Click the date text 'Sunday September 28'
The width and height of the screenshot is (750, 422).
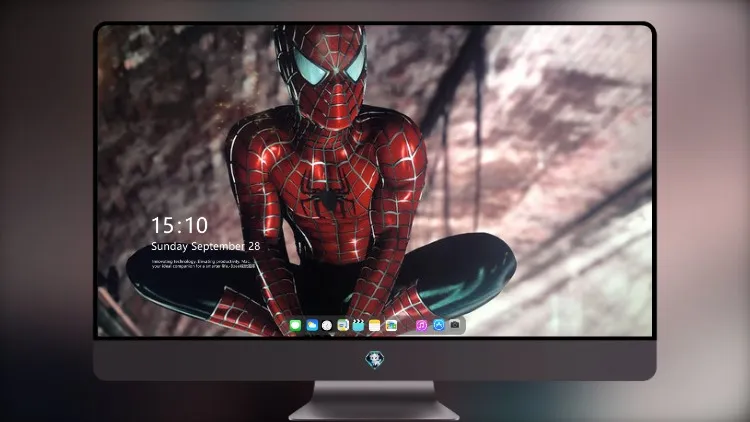point(206,246)
